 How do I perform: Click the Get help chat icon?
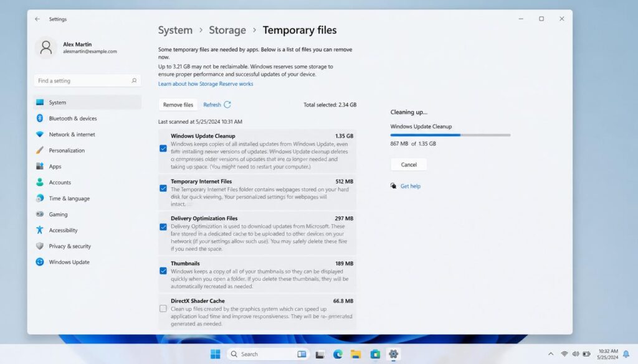point(394,185)
